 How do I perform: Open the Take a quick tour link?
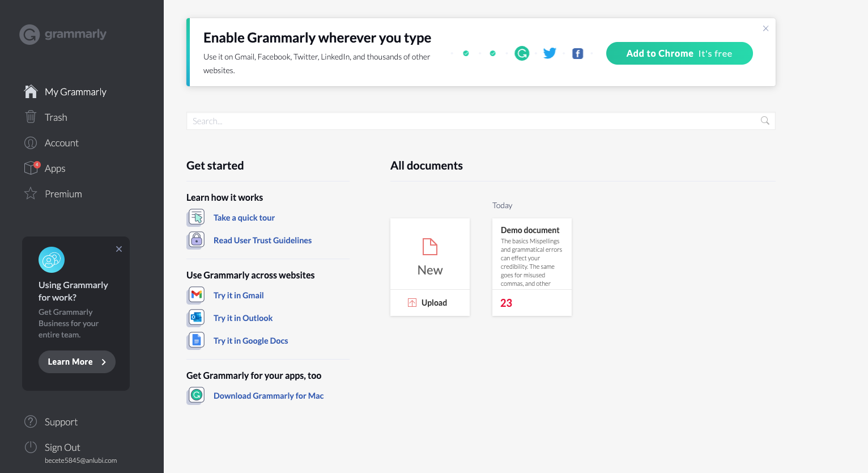point(244,217)
